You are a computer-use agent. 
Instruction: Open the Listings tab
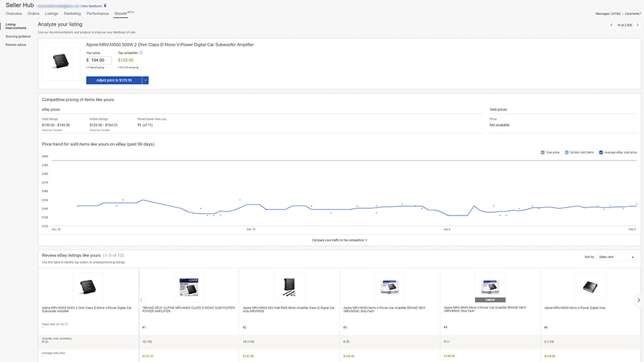(x=51, y=14)
